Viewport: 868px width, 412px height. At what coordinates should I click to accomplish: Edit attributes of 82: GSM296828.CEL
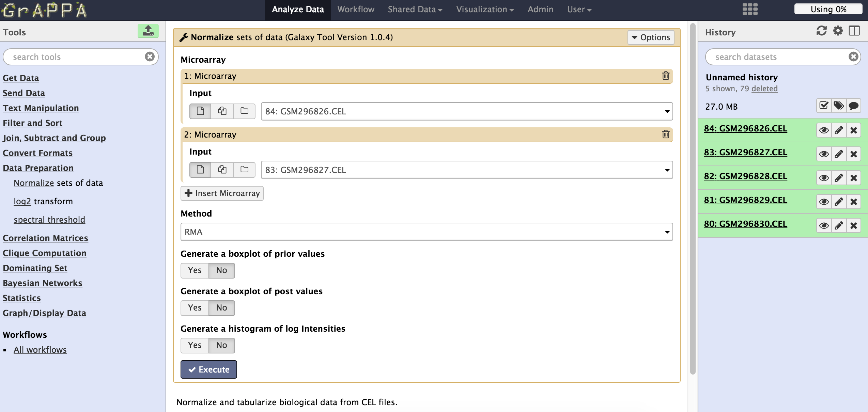839,178
